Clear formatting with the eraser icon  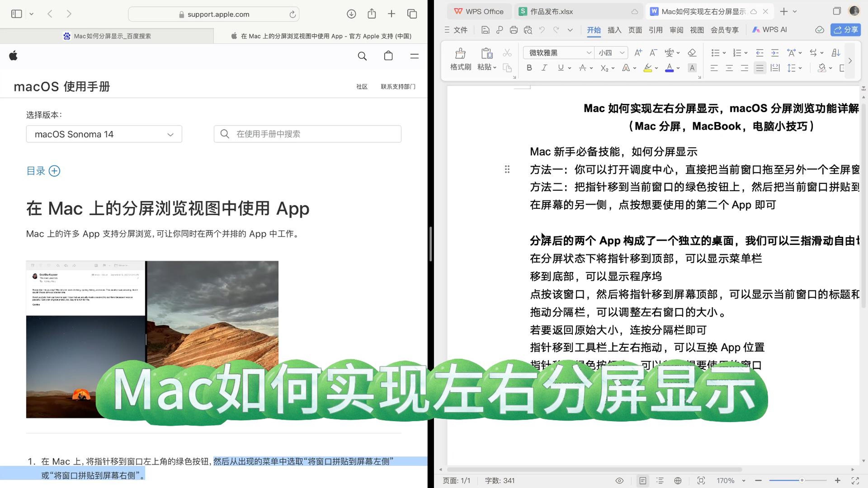pyautogui.click(x=692, y=53)
